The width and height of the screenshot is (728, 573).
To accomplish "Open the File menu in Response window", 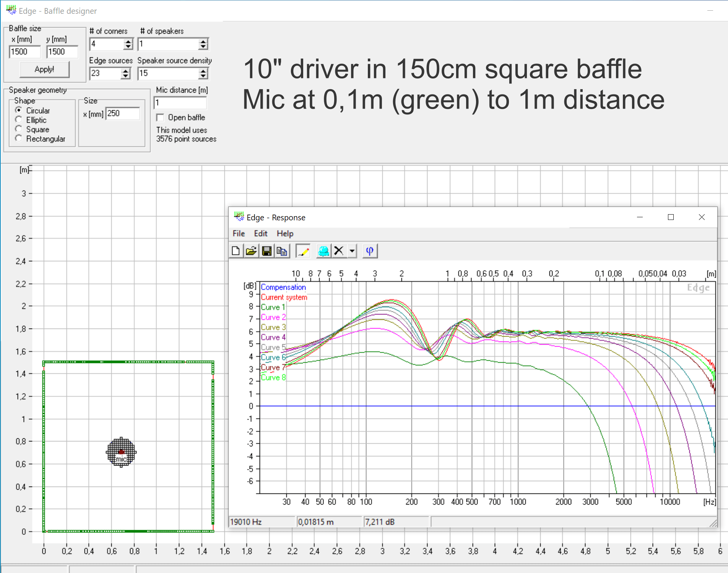I will click(239, 233).
